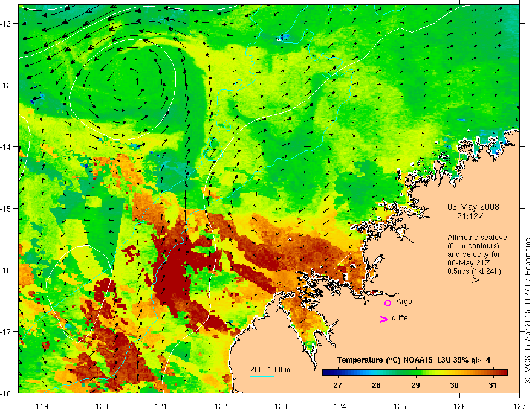Click the '122' longitude axis label
The image size is (532, 411).
click(x=221, y=406)
